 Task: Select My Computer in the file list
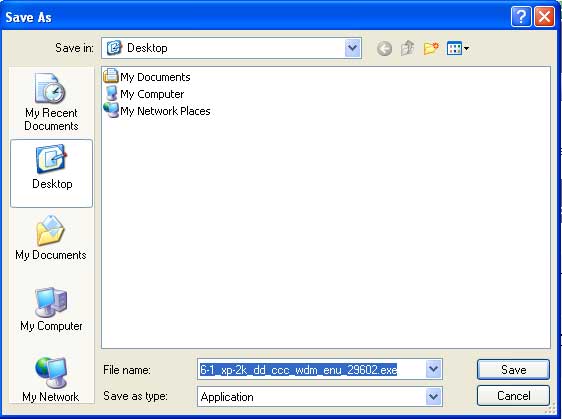pos(144,94)
